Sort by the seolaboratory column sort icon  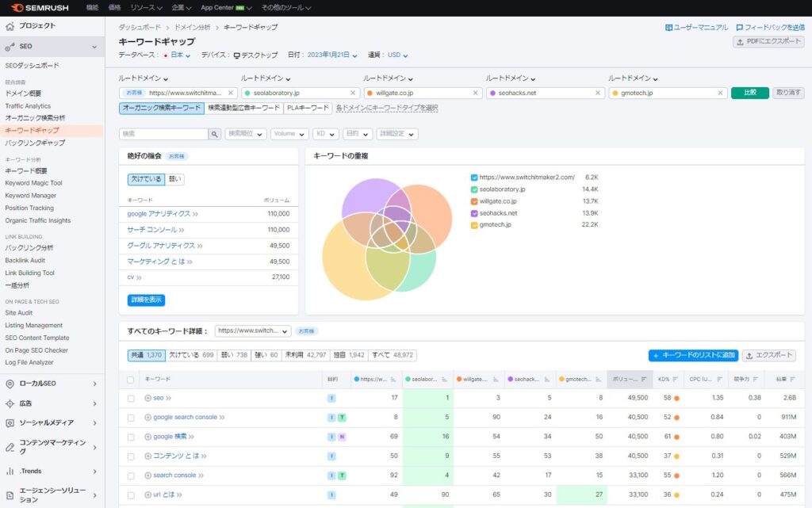[444, 380]
